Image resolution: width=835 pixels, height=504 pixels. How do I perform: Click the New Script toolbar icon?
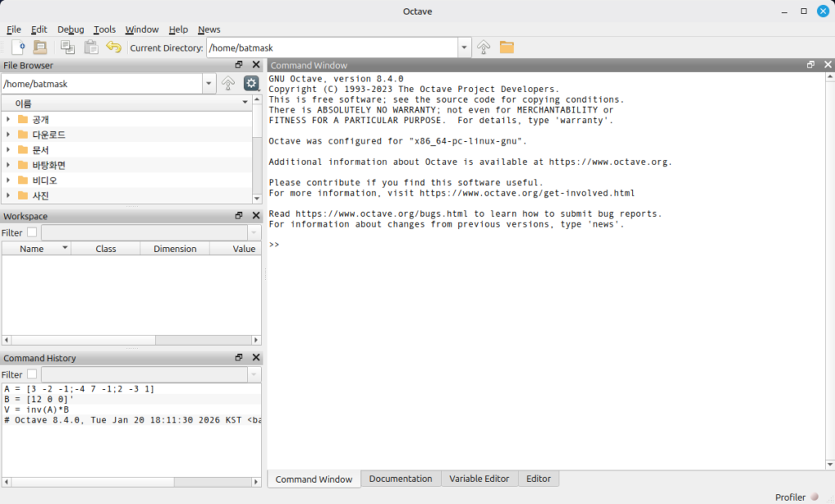tap(18, 47)
